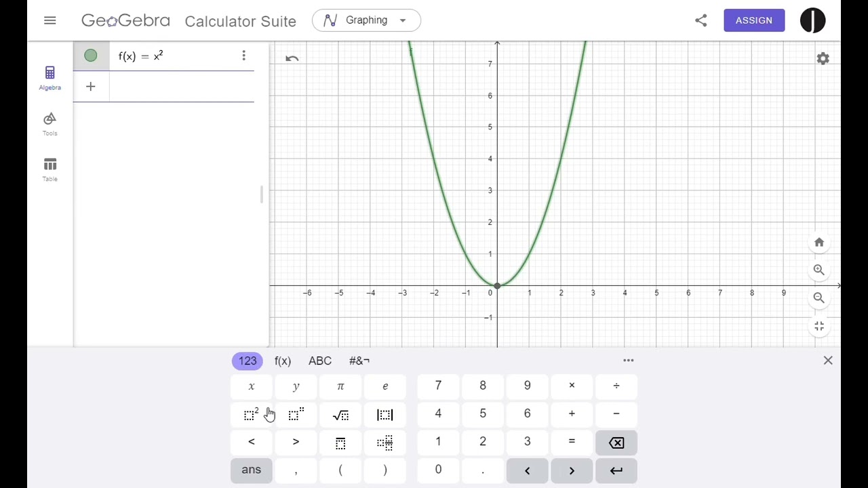Tap the division key
Image resolution: width=868 pixels, height=488 pixels.
tap(616, 386)
